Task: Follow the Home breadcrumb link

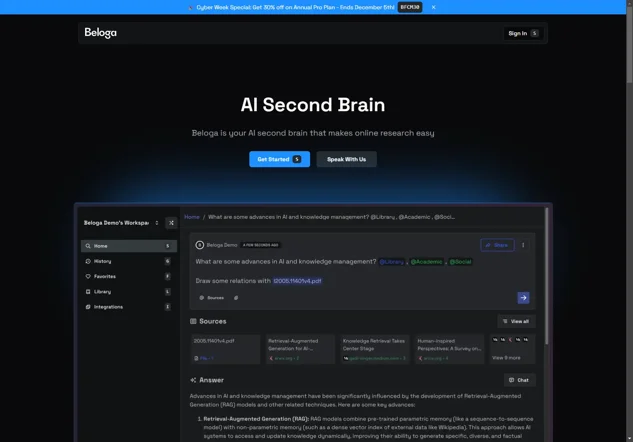Action: tap(192, 217)
